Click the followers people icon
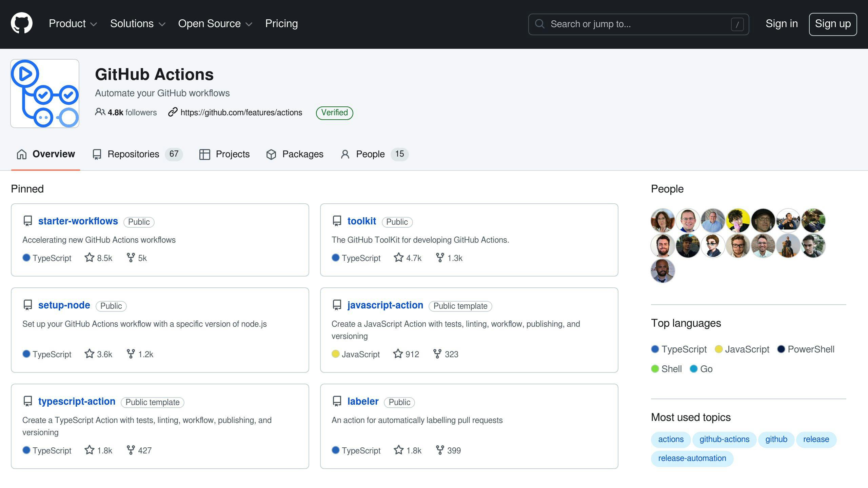Viewport: 868px width, 488px height. tap(100, 112)
